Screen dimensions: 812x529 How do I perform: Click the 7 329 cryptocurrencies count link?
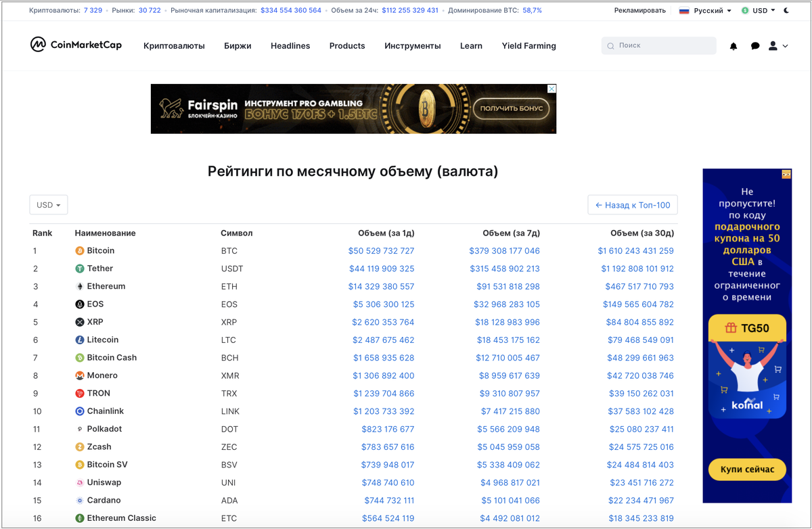tap(93, 11)
